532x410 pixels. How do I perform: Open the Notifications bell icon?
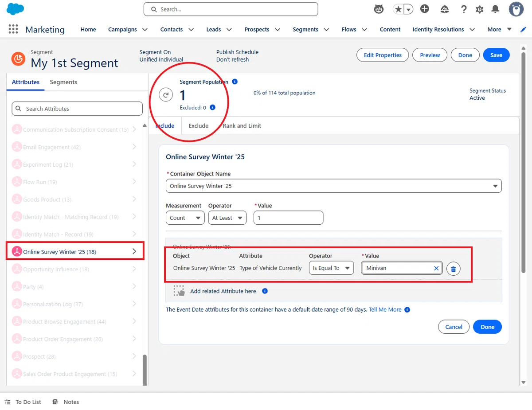point(496,9)
